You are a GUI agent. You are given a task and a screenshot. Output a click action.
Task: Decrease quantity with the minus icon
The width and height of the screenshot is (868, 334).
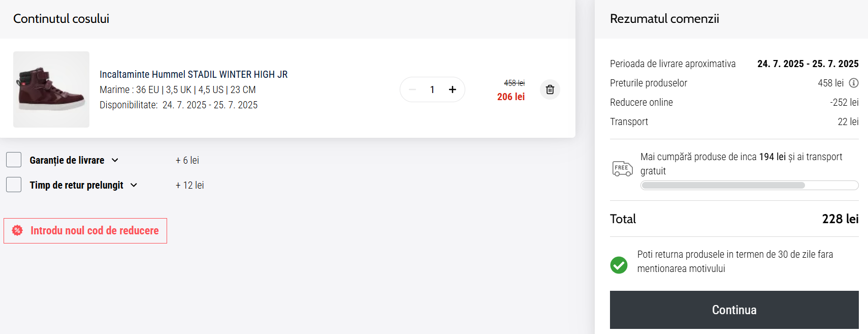[412, 89]
